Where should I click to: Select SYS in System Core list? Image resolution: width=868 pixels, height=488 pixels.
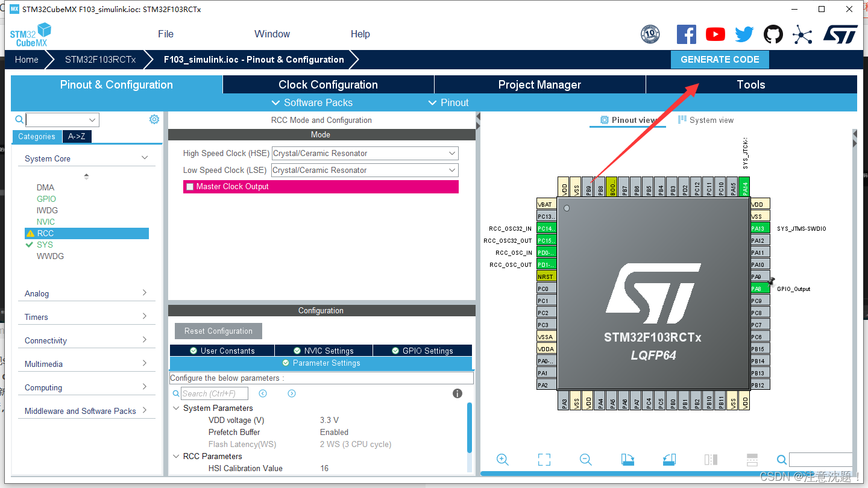pyautogui.click(x=45, y=245)
